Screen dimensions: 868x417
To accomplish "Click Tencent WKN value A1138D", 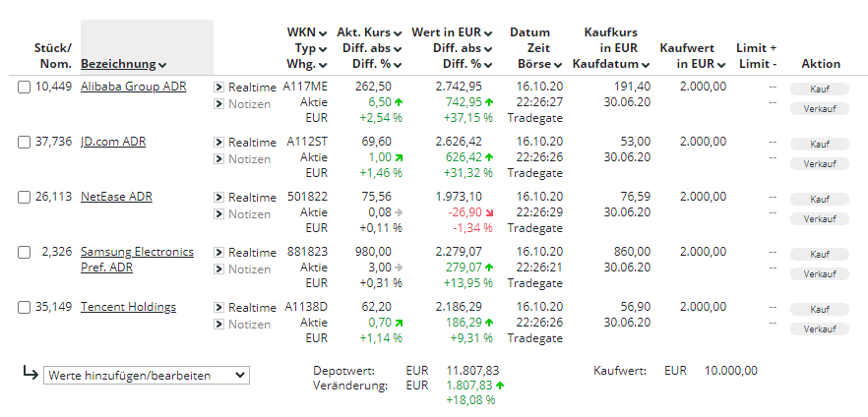I will click(306, 307).
